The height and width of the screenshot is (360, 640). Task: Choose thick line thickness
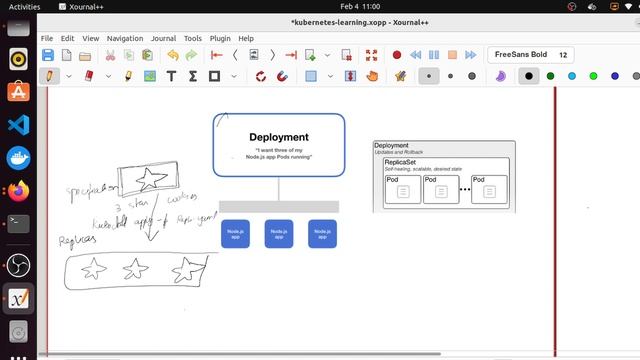point(472,76)
